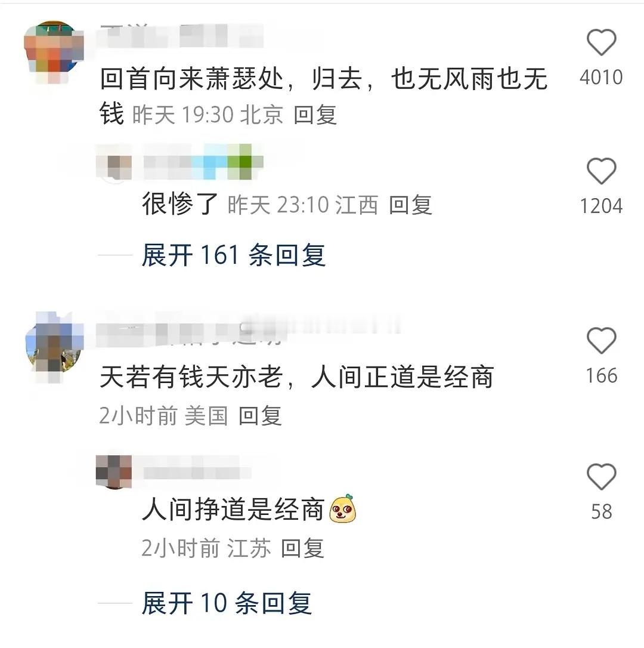Image resolution: width=644 pixels, height=648 pixels.
Task: Reply to the 江苏 comment
Action: pos(302,548)
